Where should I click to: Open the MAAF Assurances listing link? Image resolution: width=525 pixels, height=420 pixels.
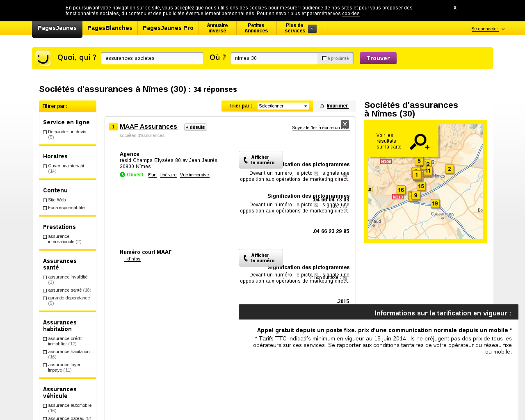[x=148, y=127]
